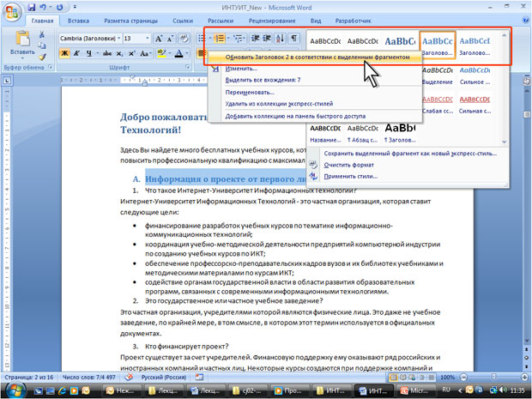Image resolution: width=532 pixels, height=399 pixels.
Task: Expand the underline style dropdown arrow
Action: (97, 53)
